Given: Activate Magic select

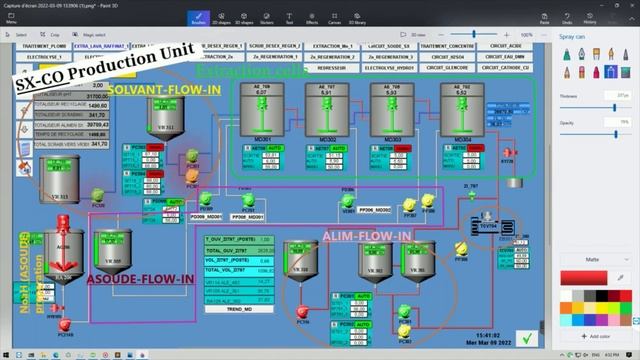Looking at the screenshot, I should (x=89, y=35).
